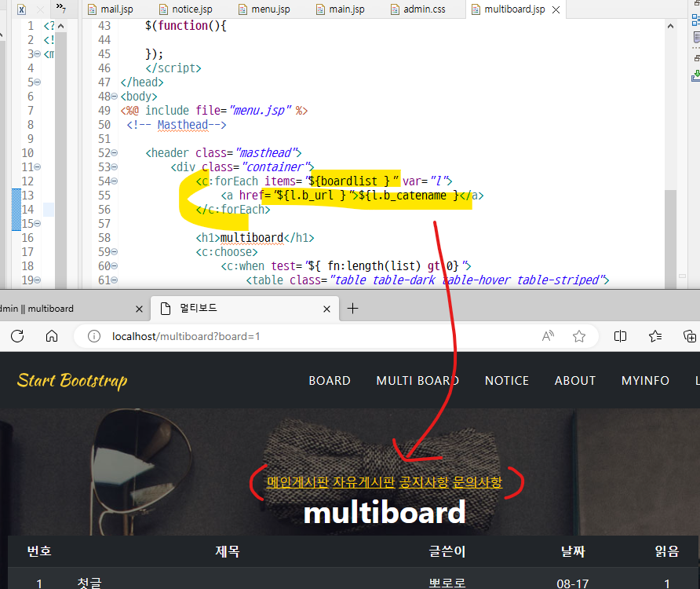This screenshot has width=700, height=589.
Task: Select the admin.css editor tab
Action: [x=417, y=9]
